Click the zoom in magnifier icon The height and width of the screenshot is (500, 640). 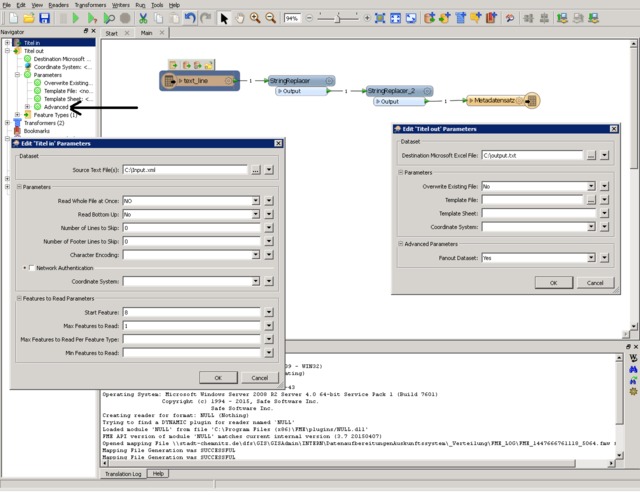pos(256,18)
